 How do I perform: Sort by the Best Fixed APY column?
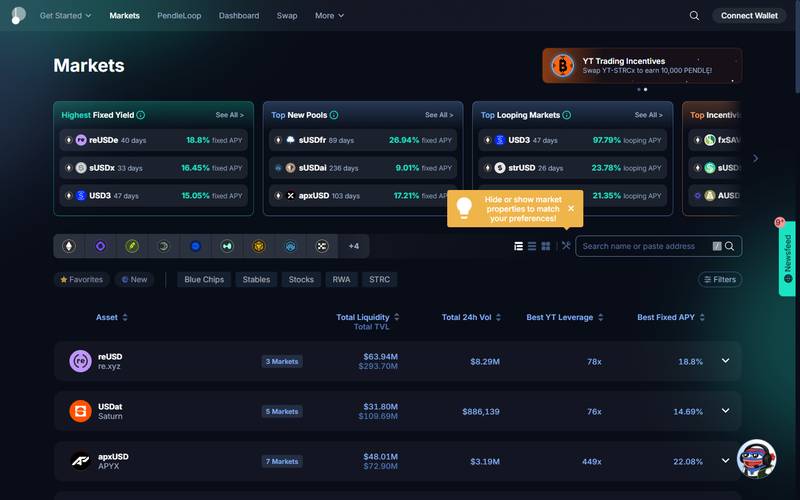tap(671, 317)
